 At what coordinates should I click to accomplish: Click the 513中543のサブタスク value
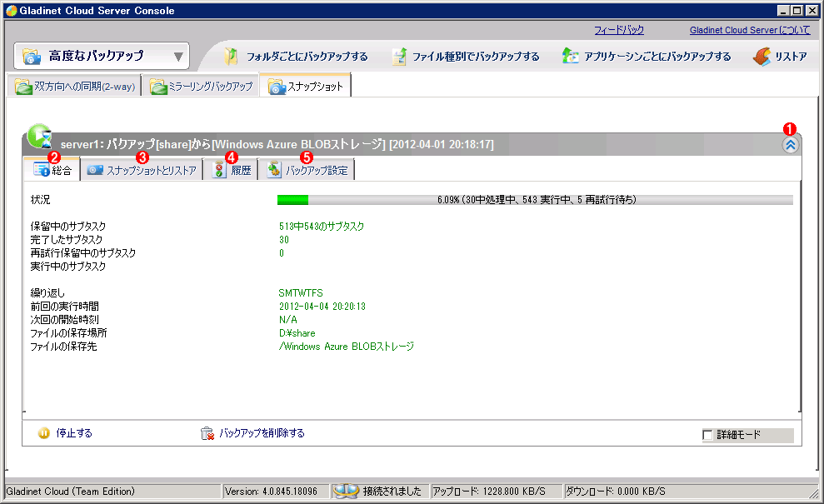(x=322, y=227)
